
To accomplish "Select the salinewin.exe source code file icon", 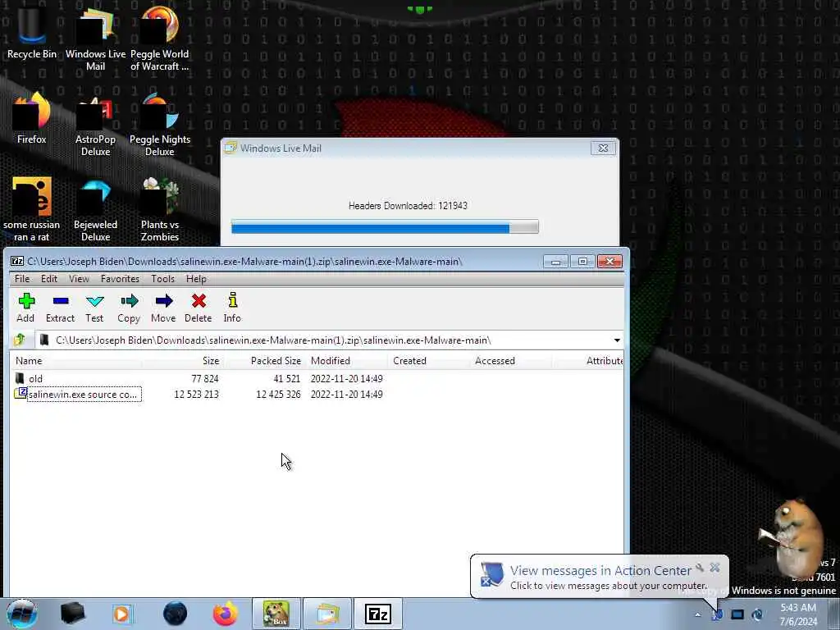I will tap(20, 394).
